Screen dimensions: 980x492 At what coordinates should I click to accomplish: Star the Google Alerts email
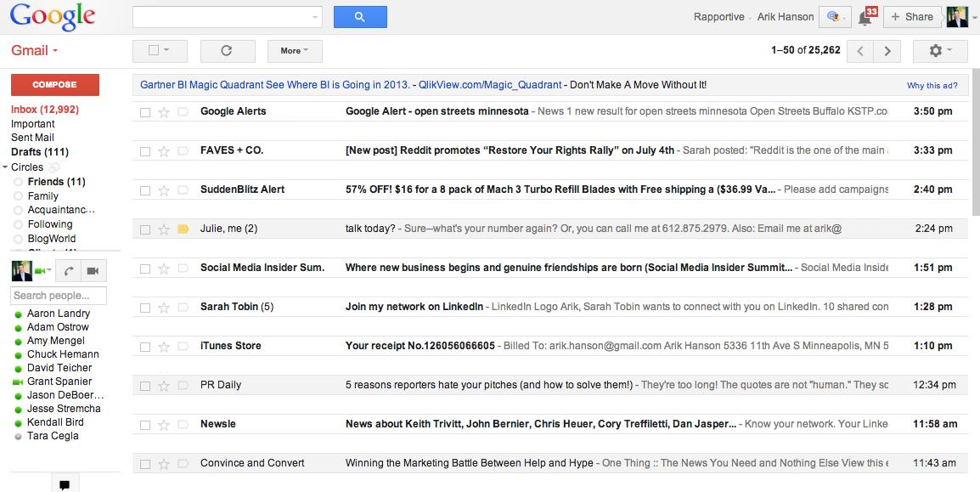(164, 112)
